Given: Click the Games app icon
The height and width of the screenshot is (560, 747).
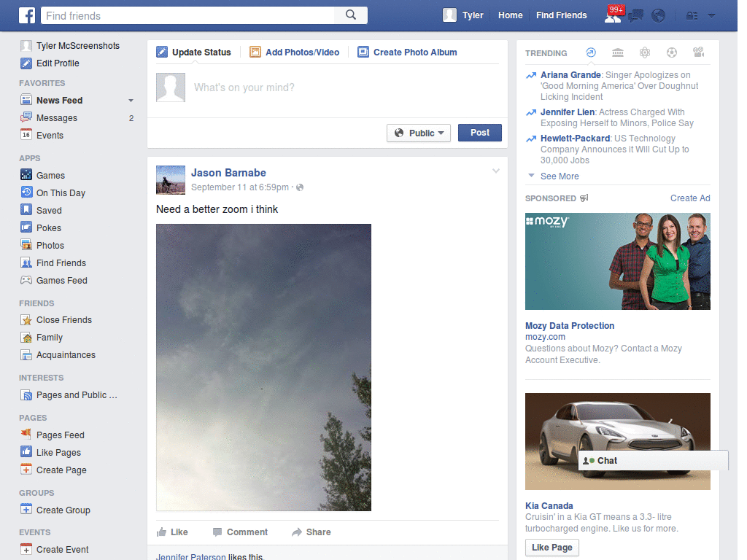Looking at the screenshot, I should 26,175.
